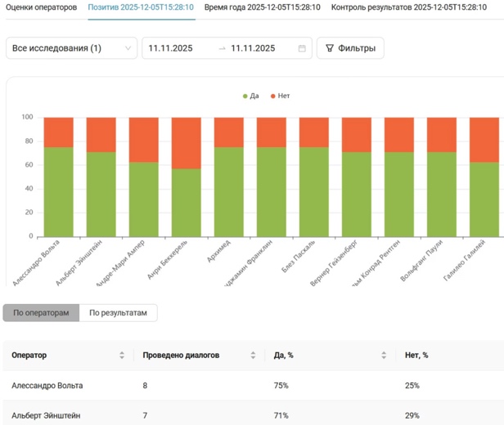Click the Блез Паскаль axis label
Image resolution: width=504 pixels, height=425 pixels.
point(299,257)
